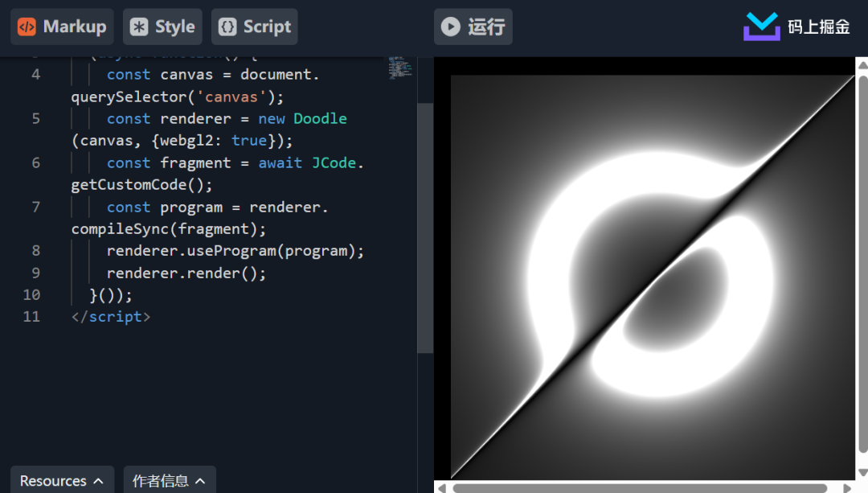
Task: Click line number 10 in gutter
Action: click(x=31, y=294)
